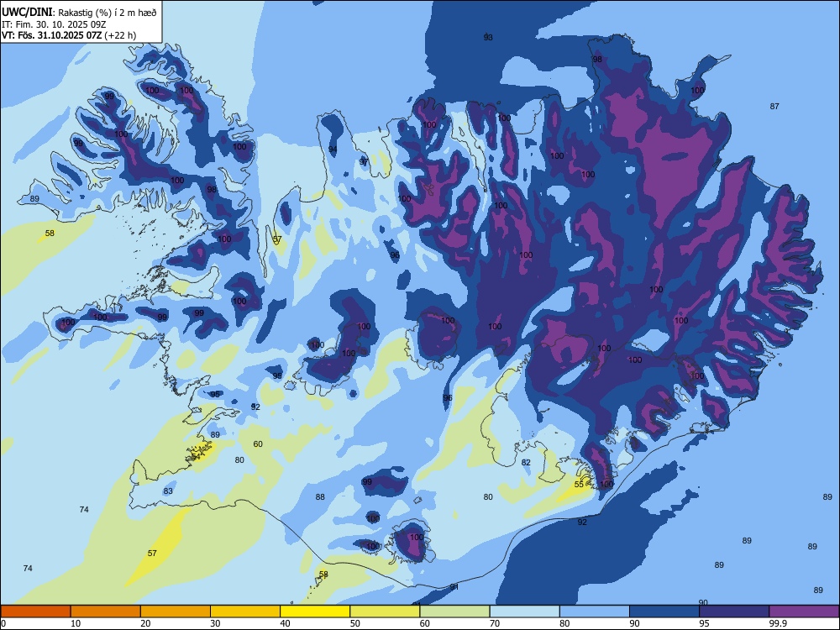This screenshot has width=840, height=630.
Task: Click the 10–20 orange legend swatch
Action: pyautogui.click(x=106, y=612)
